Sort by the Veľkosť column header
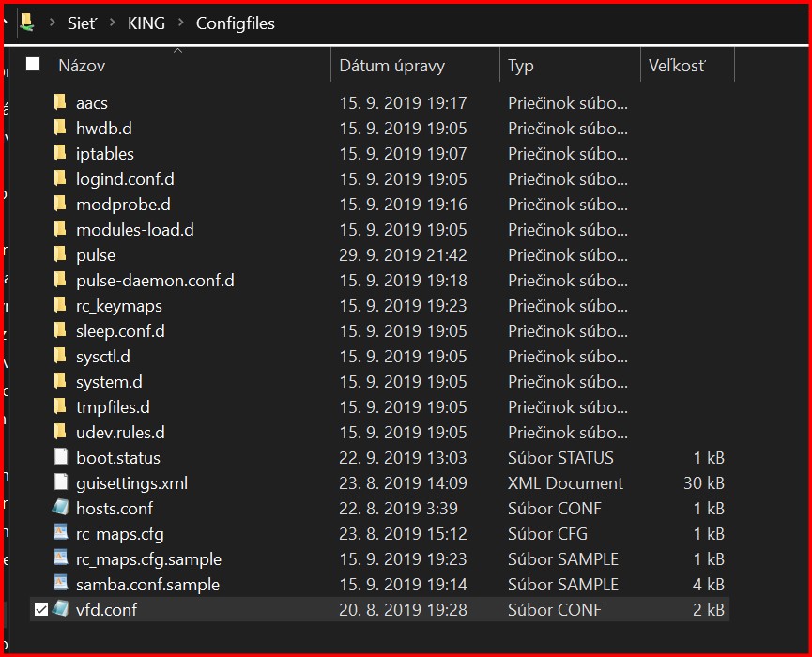The width and height of the screenshot is (812, 657). point(676,66)
